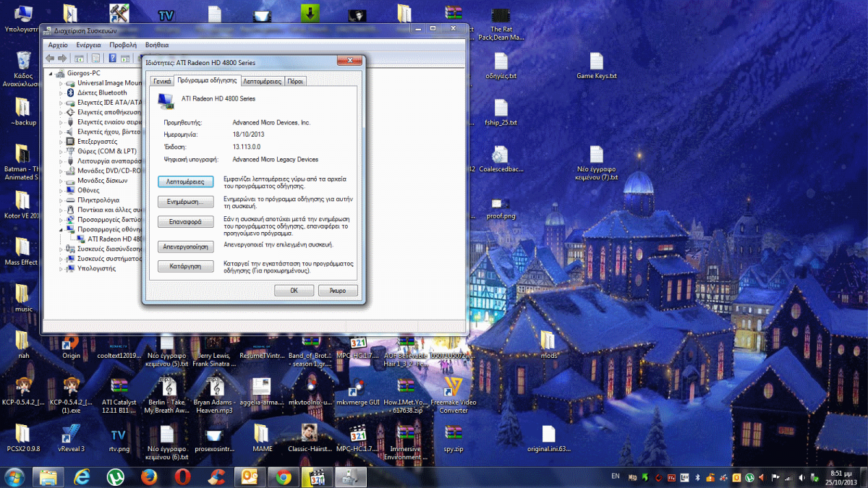The image size is (868, 488).
Task: Click the Λεπτομέρειες driver details button
Action: (185, 181)
